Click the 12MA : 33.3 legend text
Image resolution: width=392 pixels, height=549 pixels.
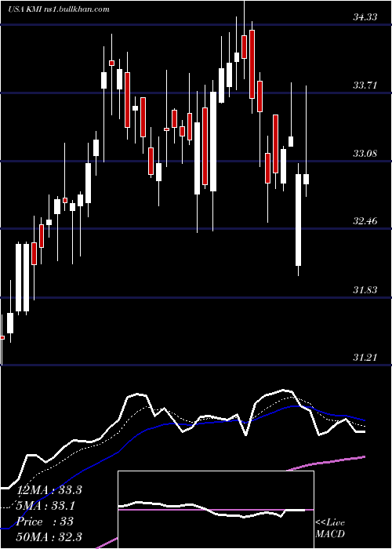[49, 490]
